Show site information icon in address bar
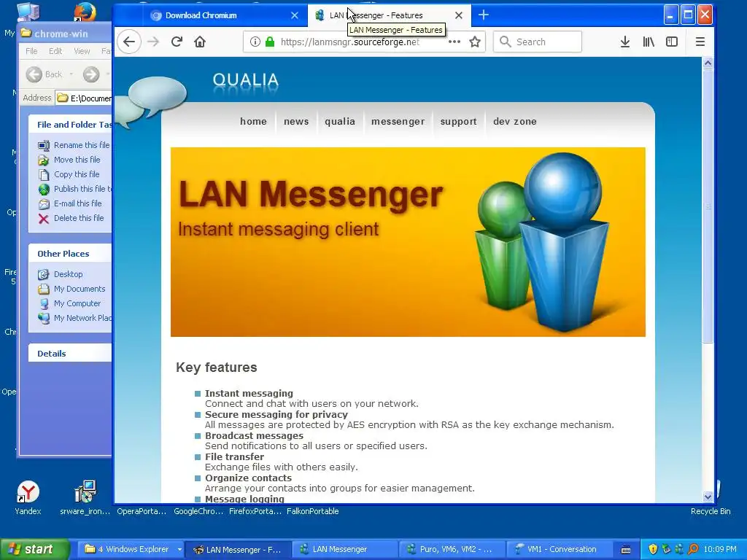The height and width of the screenshot is (560, 747). coord(255,42)
